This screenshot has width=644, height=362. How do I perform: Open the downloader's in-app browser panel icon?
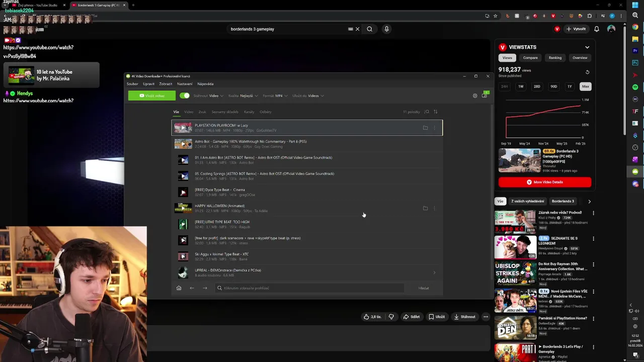click(x=485, y=95)
